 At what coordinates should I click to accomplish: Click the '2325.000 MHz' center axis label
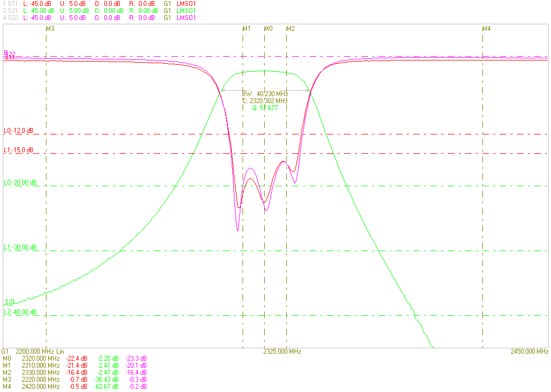coord(282,352)
